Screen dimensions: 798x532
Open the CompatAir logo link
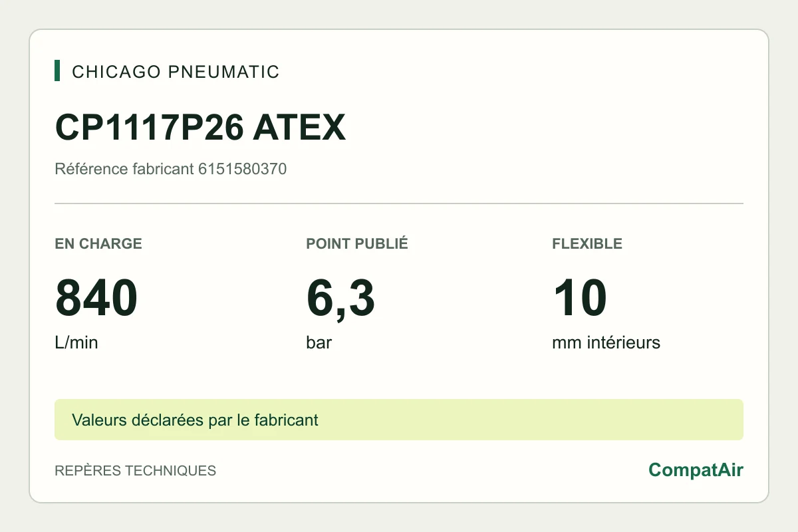(696, 470)
